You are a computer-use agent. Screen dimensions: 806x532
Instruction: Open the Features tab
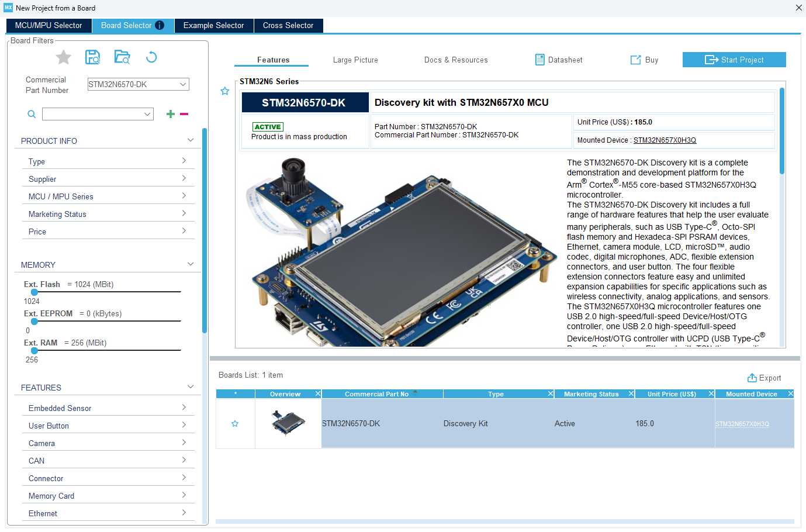[274, 60]
